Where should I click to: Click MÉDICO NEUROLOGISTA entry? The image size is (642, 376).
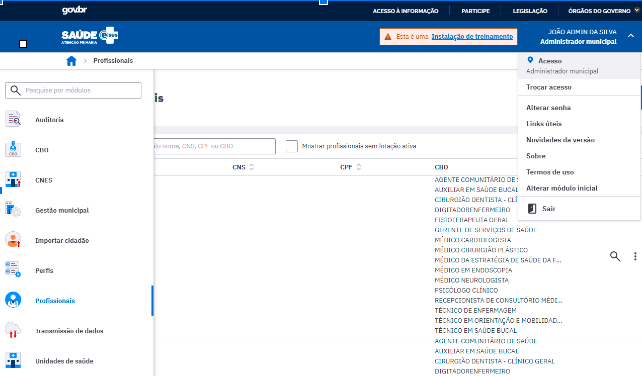click(x=471, y=280)
